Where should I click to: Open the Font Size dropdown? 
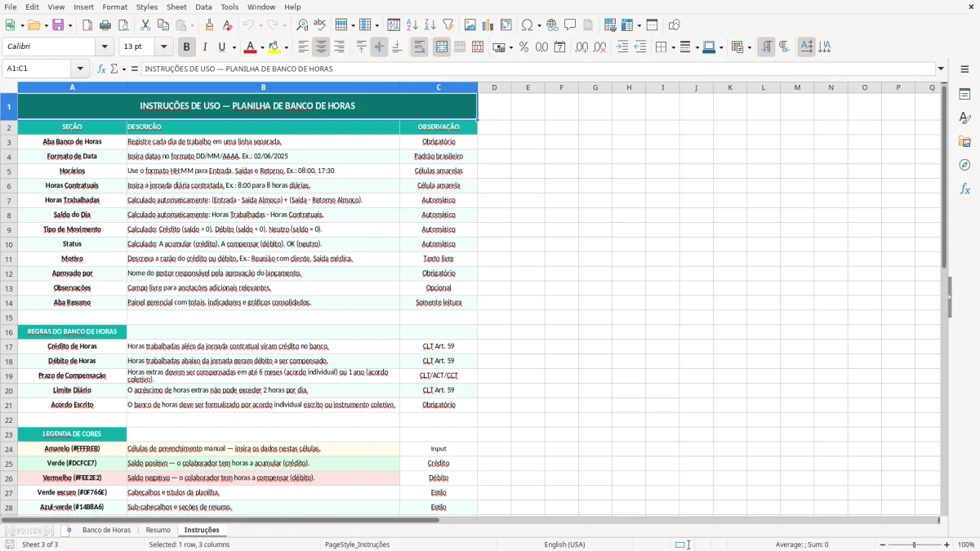[x=164, y=47]
